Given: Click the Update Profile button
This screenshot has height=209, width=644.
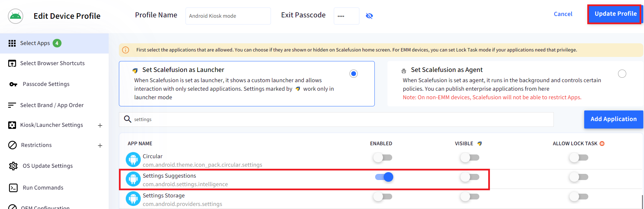Looking at the screenshot, I should 615,14.
